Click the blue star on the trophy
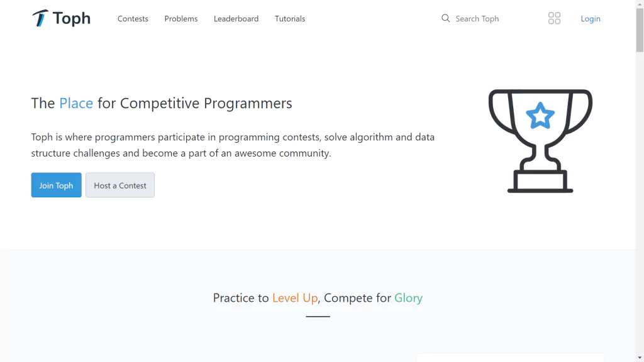The image size is (644, 362). click(x=540, y=116)
